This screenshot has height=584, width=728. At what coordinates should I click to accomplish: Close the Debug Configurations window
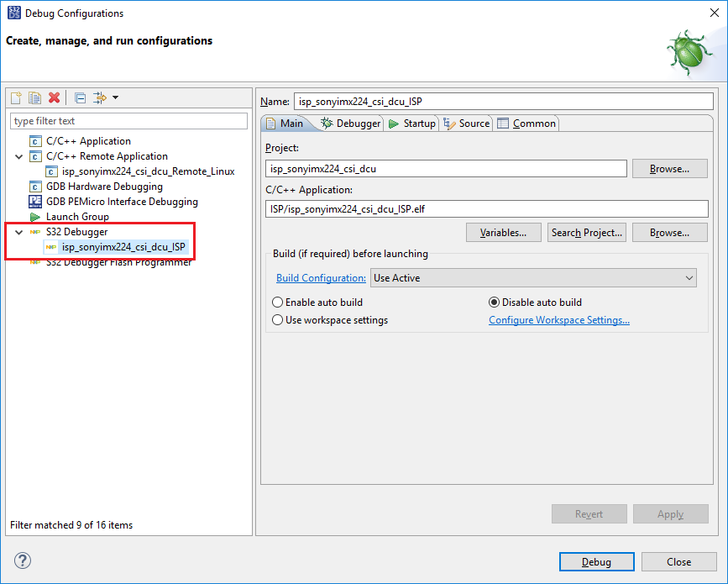715,13
